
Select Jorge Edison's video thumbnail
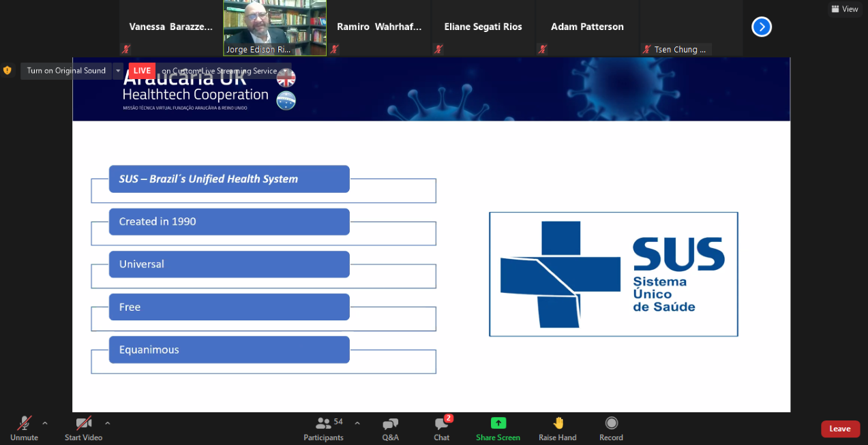(x=275, y=28)
